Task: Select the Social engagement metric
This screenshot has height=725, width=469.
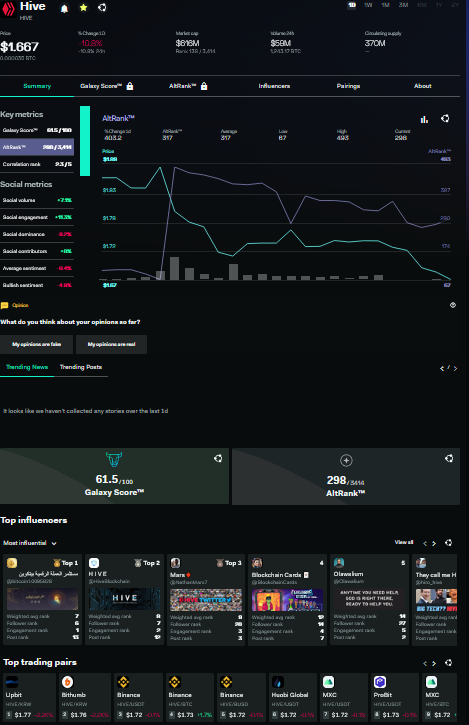Action: pyautogui.click(x=37, y=217)
